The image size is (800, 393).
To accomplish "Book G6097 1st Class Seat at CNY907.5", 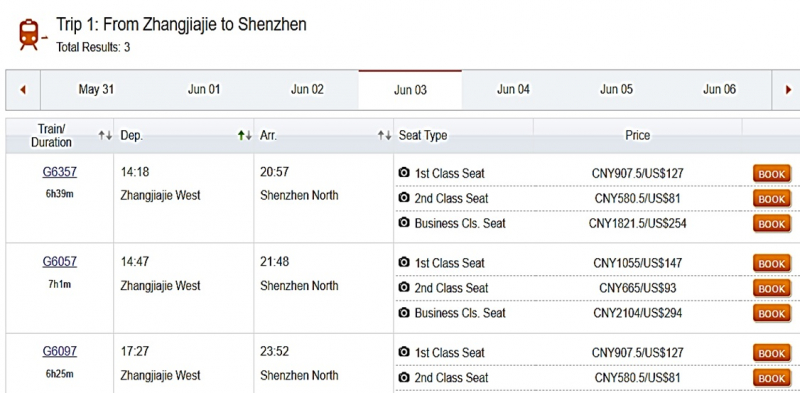I will pyautogui.click(x=771, y=353).
